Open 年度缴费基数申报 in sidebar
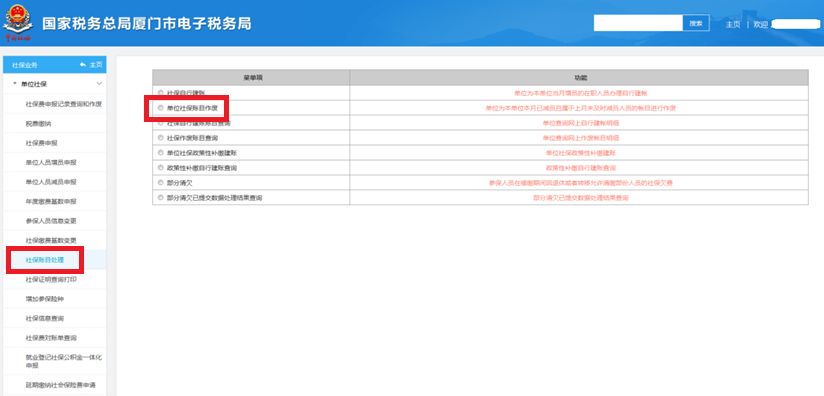This screenshot has width=824, height=396. pyautogui.click(x=51, y=202)
